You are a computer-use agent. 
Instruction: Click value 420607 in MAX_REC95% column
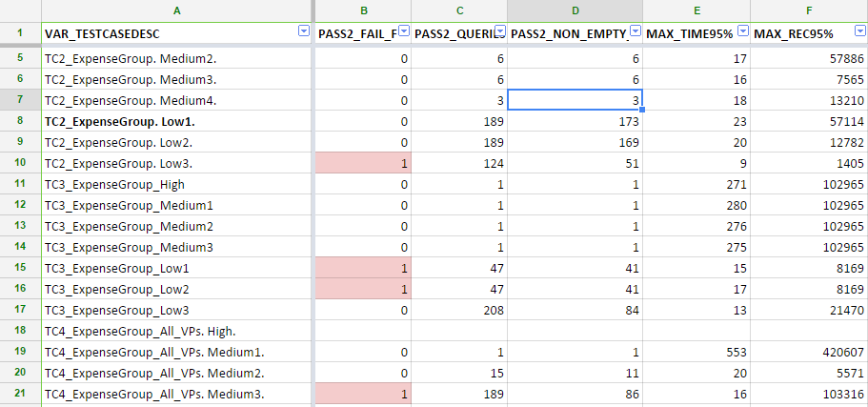click(843, 352)
